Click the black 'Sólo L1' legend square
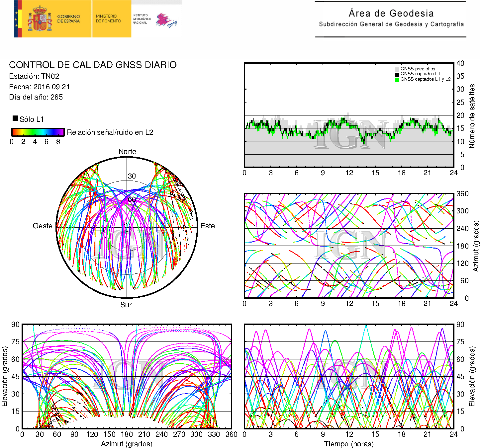Screen dimensions: 480x448 (x=15, y=118)
